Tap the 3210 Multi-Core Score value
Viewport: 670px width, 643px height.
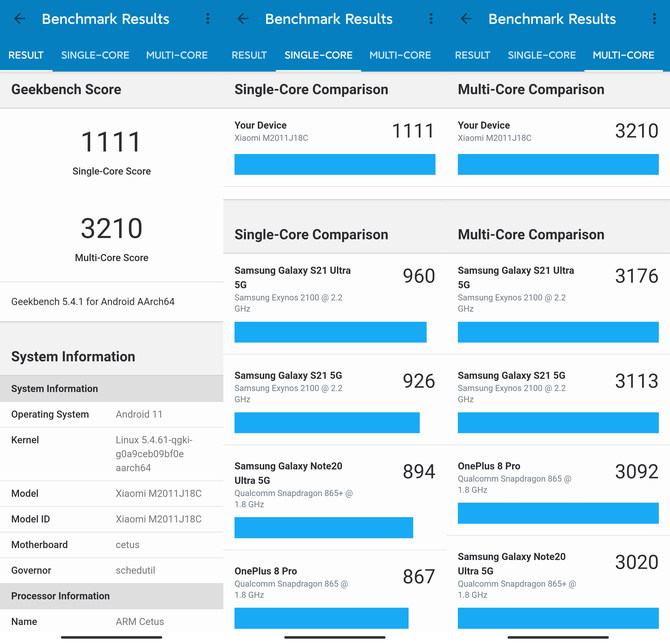(111, 229)
